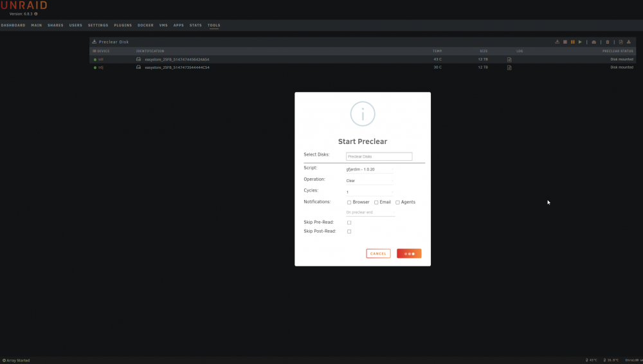Open the Users tab

75,25
